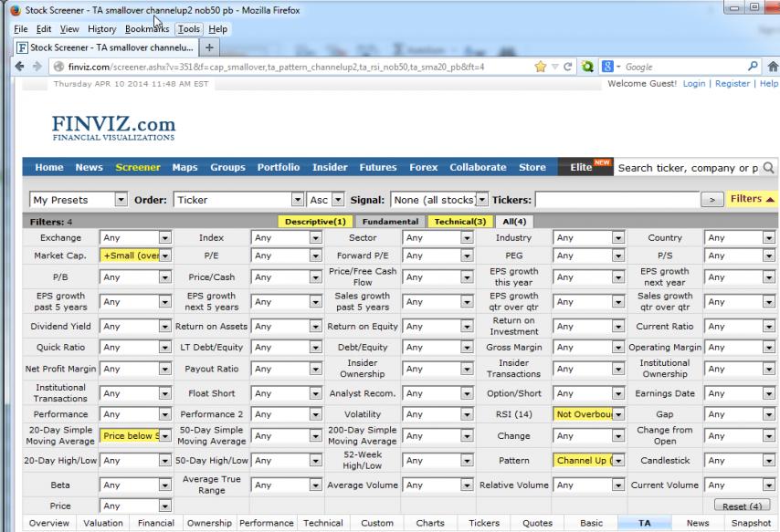The height and width of the screenshot is (532, 780).
Task: Open the Signal dropdown
Action: tap(439, 200)
